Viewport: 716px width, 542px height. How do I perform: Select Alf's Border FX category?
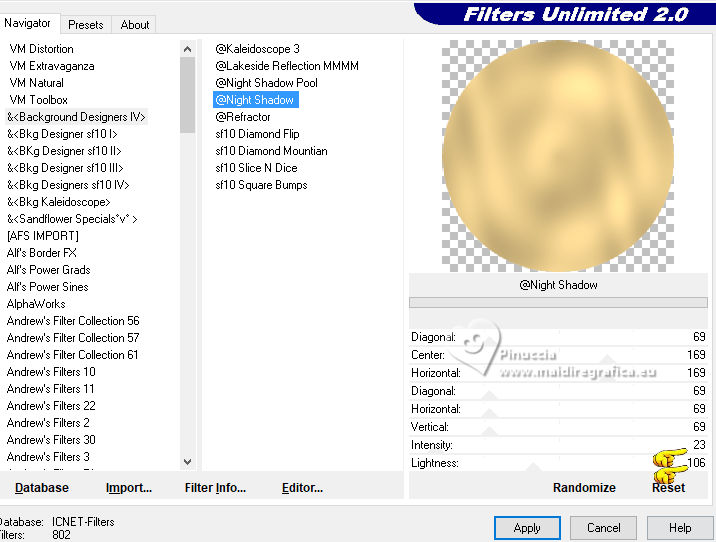pyautogui.click(x=42, y=253)
